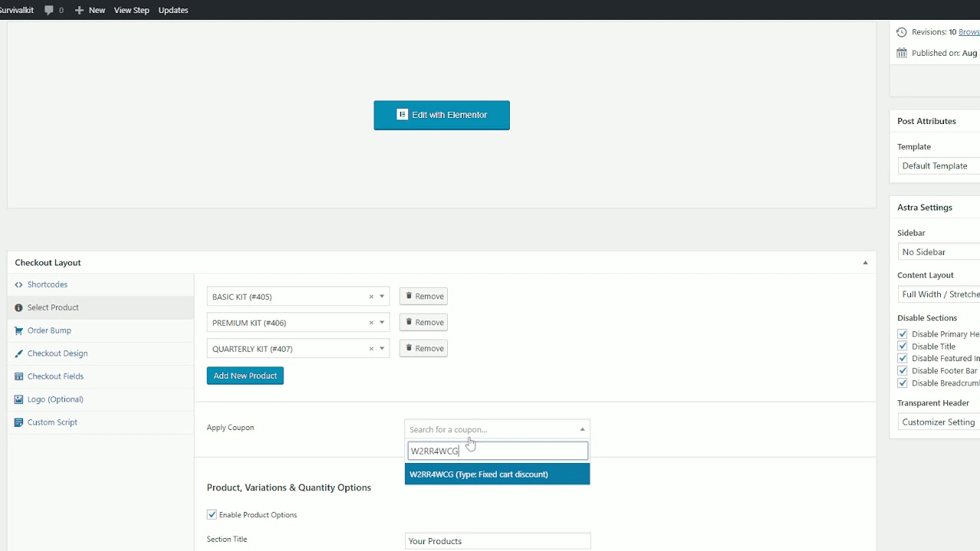Click the Checkout Fields table icon
Viewport: 980px width, 551px height.
pos(19,377)
